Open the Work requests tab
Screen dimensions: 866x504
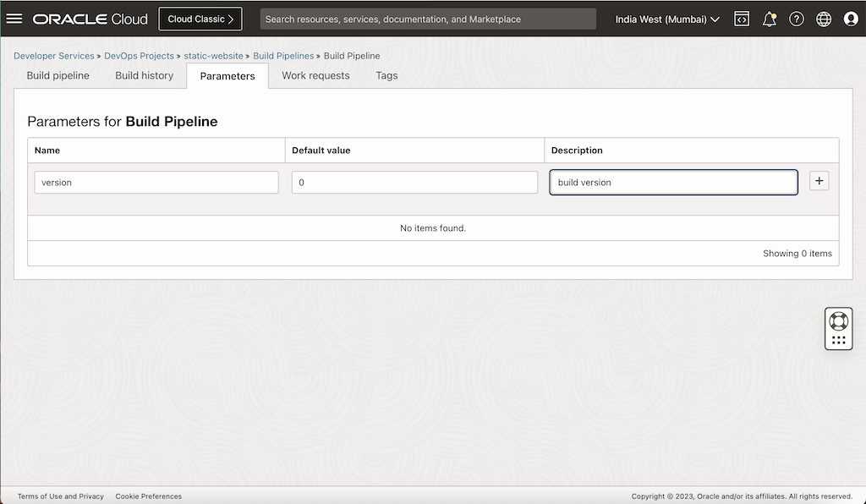click(315, 75)
